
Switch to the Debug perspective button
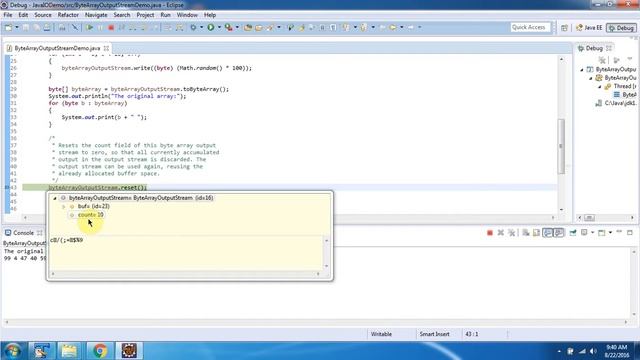coord(621,28)
